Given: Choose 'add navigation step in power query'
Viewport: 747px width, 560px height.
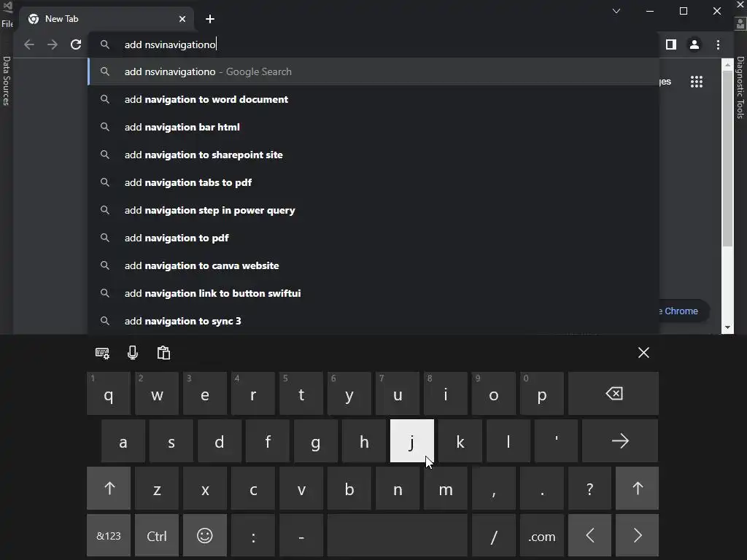Looking at the screenshot, I should point(374,210).
